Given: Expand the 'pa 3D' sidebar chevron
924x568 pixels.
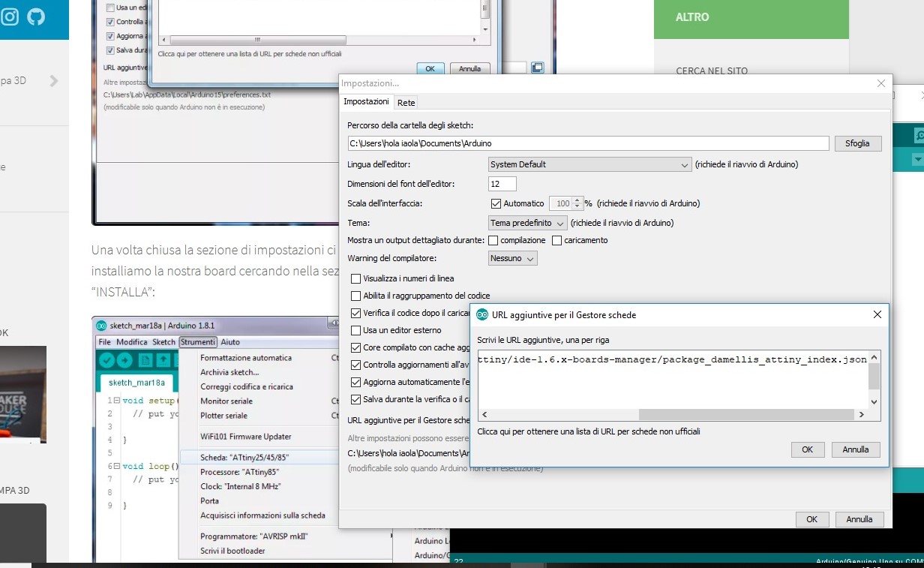Looking at the screenshot, I should click(x=53, y=81).
